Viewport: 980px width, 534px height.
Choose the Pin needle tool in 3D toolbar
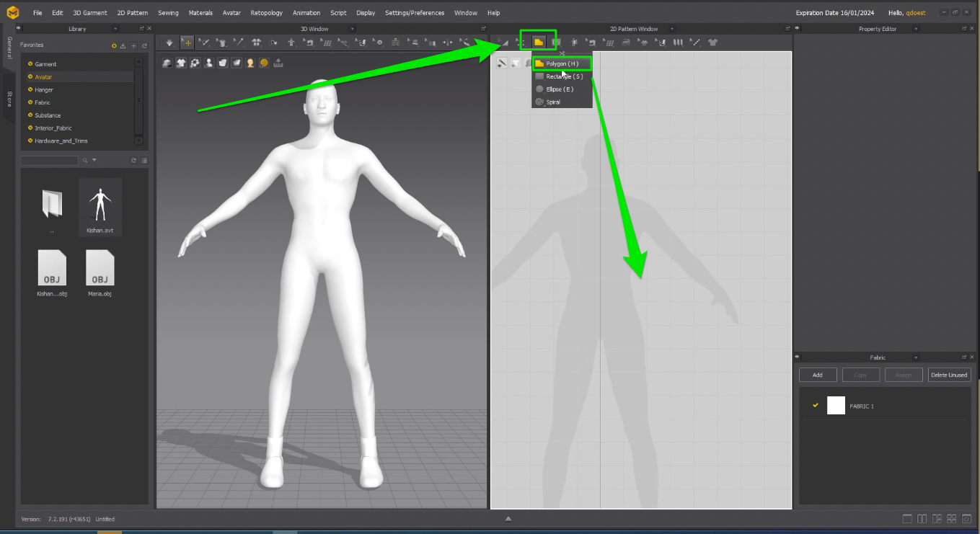(x=239, y=43)
